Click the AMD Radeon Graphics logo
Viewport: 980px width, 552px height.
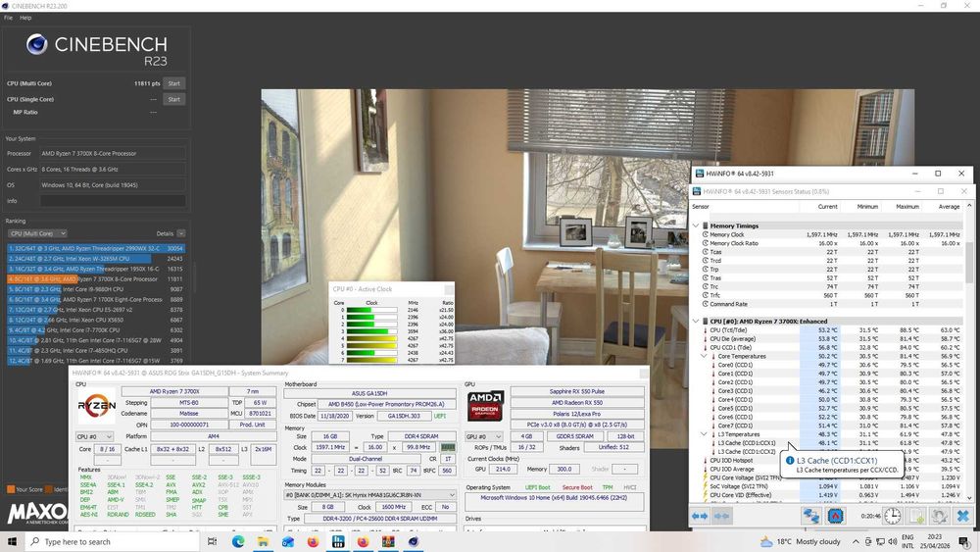click(486, 406)
